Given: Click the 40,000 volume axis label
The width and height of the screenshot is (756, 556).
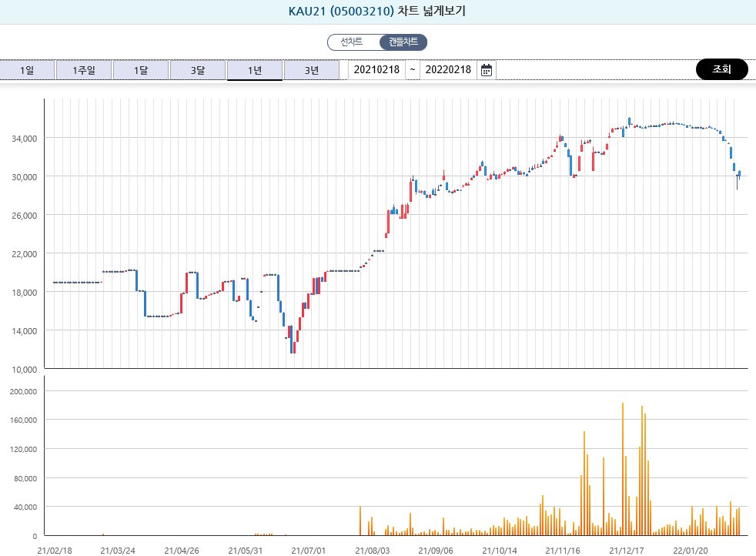Looking at the screenshot, I should pyautogui.click(x=25, y=507).
